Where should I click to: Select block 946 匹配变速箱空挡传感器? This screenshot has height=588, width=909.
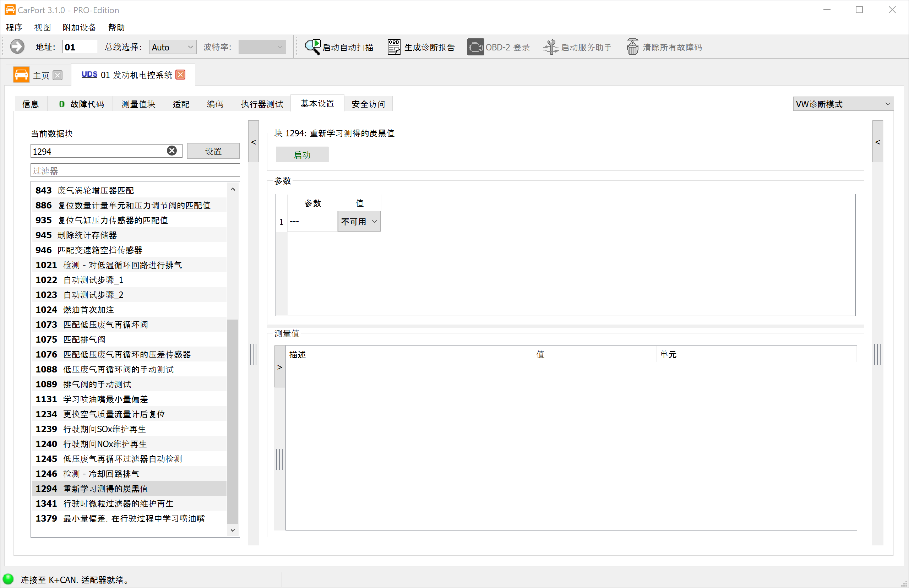[129, 250]
